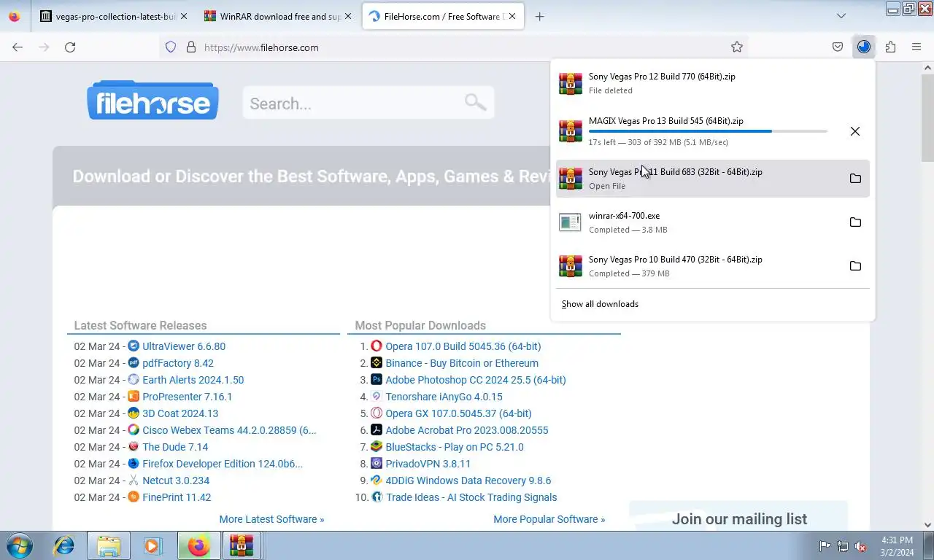Image resolution: width=934 pixels, height=560 pixels.
Task: Close the FileHorse.com tab
Action: click(512, 16)
